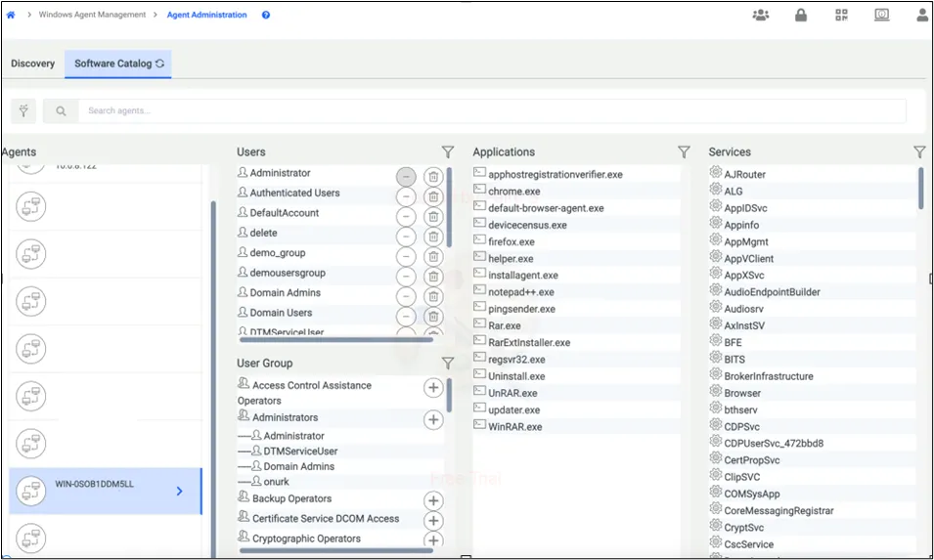Switch to the Discovery tab
Screen dimensions: 934x560
click(32, 64)
